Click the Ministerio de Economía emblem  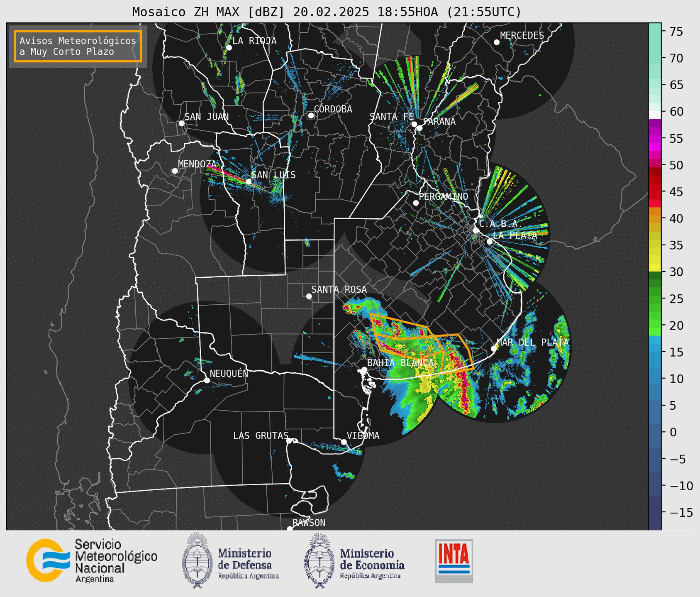tap(319, 560)
